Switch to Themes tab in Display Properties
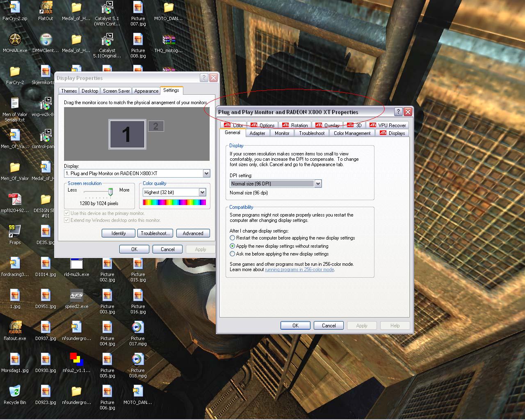 point(69,91)
